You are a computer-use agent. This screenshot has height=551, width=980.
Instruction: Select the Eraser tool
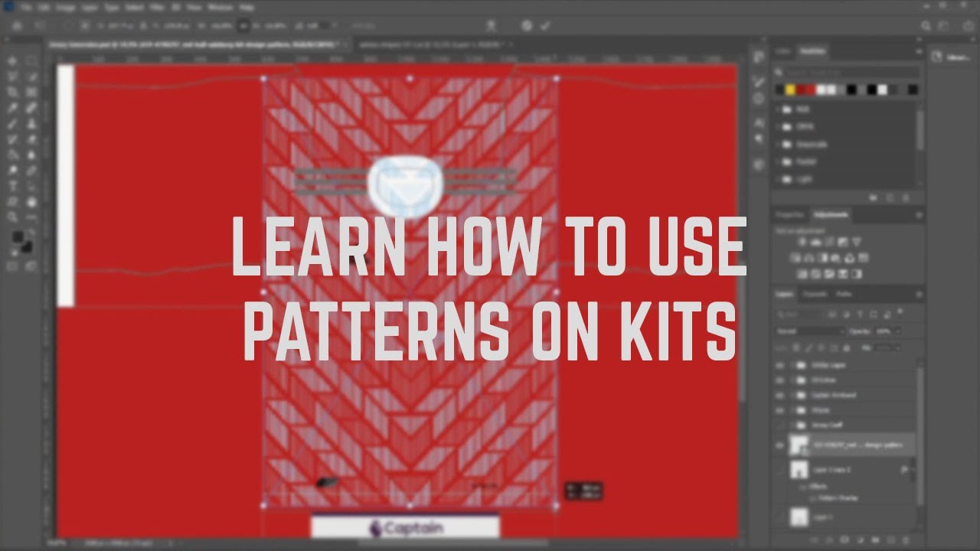pos(31,139)
